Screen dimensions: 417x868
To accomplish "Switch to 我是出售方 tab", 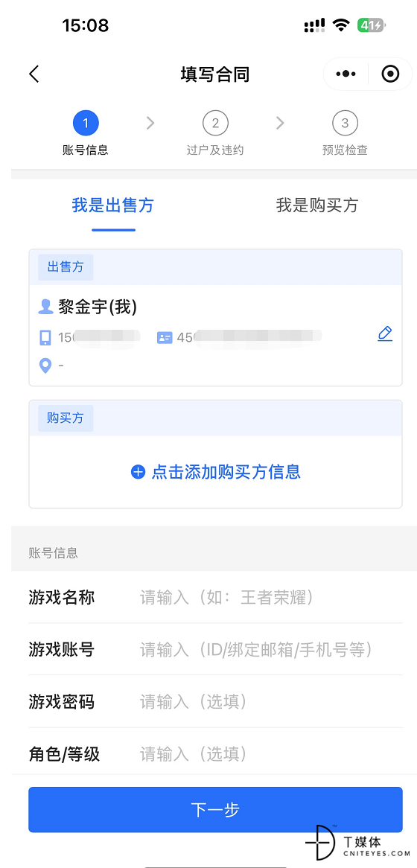I will pos(113,205).
